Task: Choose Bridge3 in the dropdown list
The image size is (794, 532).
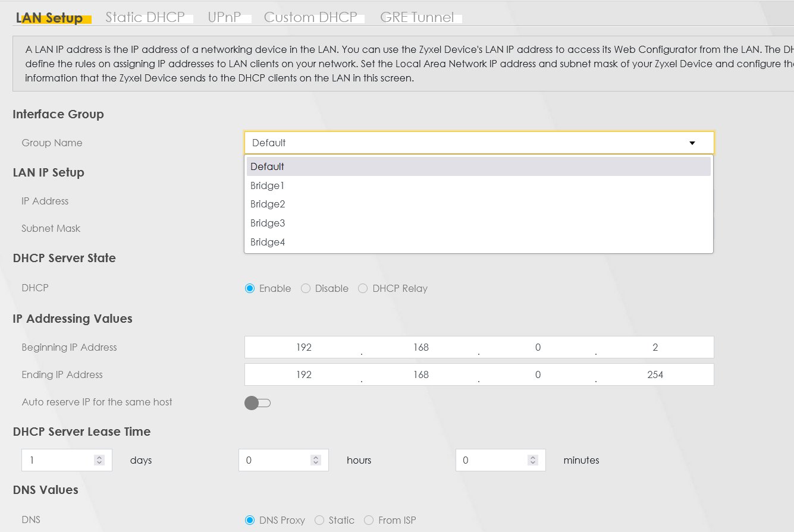Action: (268, 223)
